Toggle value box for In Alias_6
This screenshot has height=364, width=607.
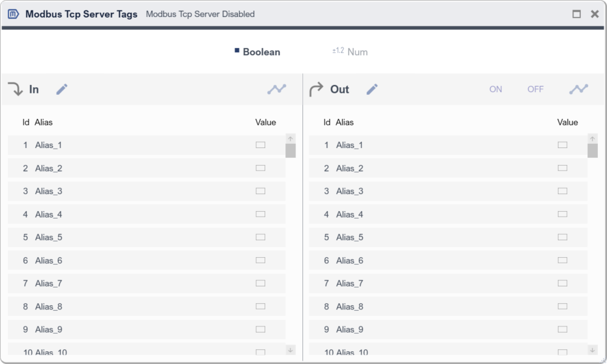tap(260, 260)
